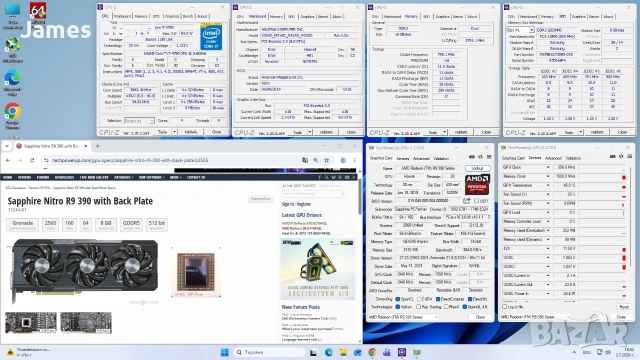Click the Sign in link on TechPowerUp
Viewport: 640px width, 360px height.
pyautogui.click(x=287, y=204)
